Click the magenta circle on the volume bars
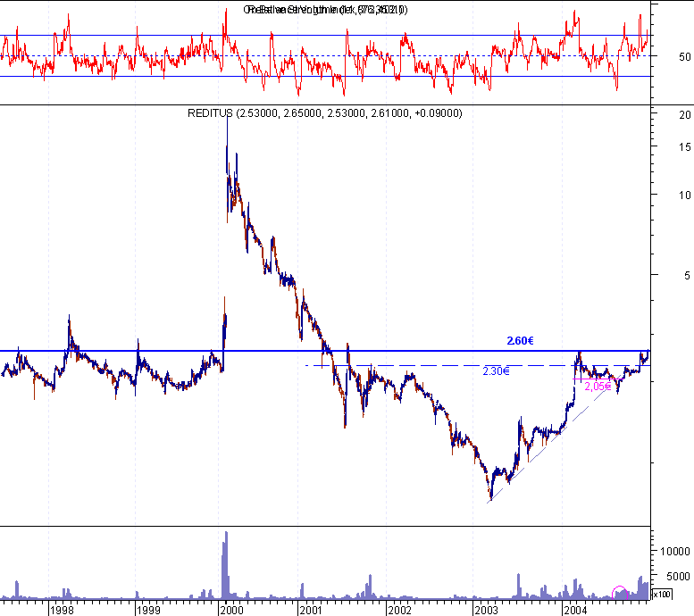Screen dimensions: 694x616 pyautogui.click(x=620, y=593)
